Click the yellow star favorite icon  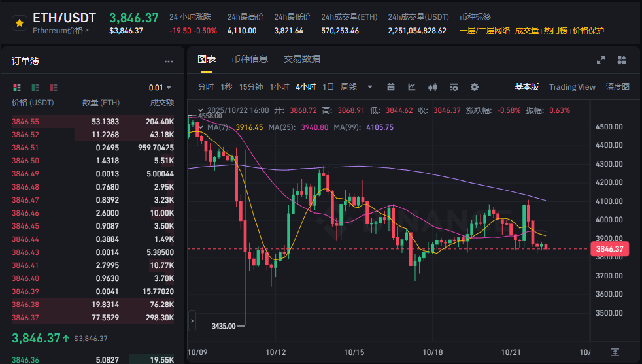tap(19, 23)
